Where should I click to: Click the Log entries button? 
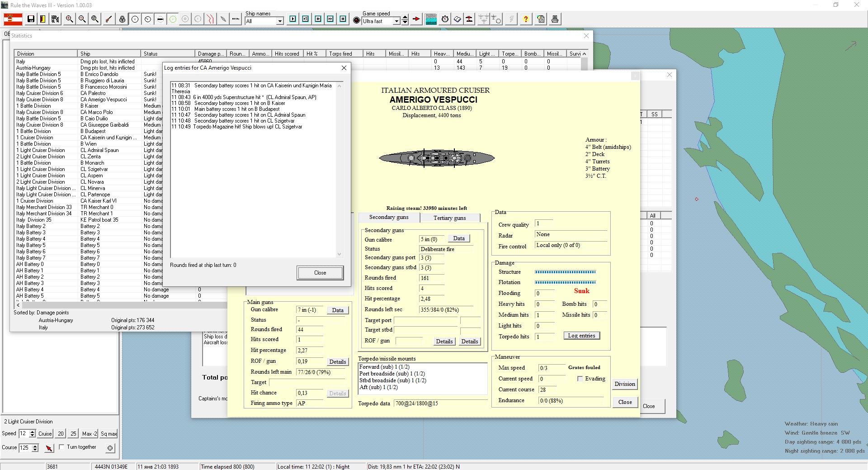581,336
